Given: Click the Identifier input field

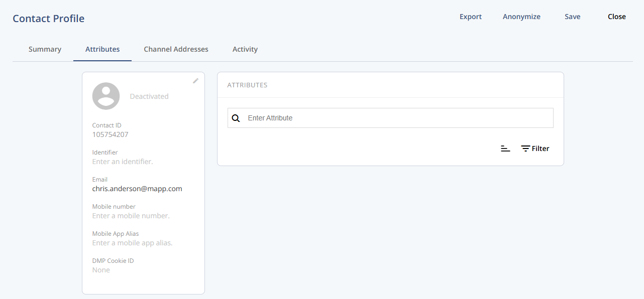Looking at the screenshot, I should coord(123,162).
